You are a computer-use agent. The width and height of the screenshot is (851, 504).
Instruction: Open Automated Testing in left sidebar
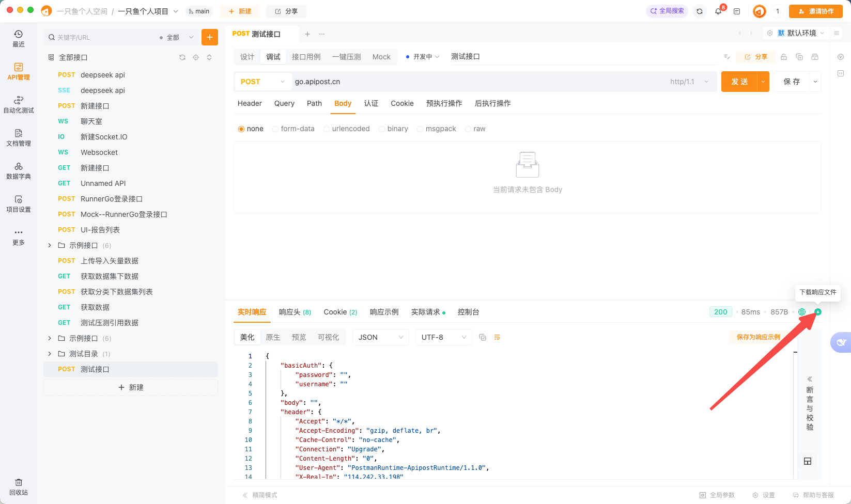coord(19,104)
